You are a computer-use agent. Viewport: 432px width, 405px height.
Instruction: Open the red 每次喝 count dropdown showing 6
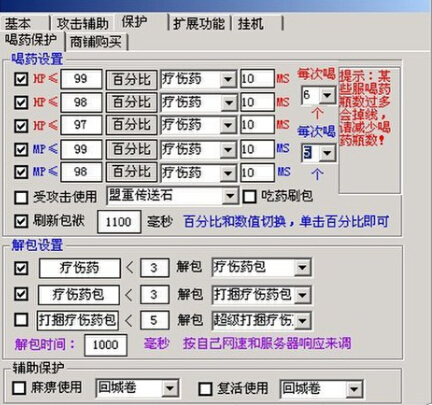pyautogui.click(x=318, y=96)
